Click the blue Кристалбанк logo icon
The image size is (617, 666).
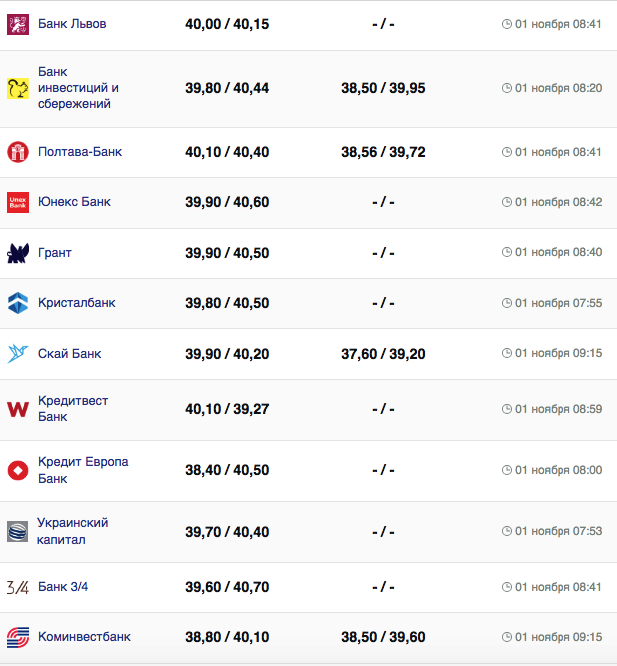tap(18, 303)
